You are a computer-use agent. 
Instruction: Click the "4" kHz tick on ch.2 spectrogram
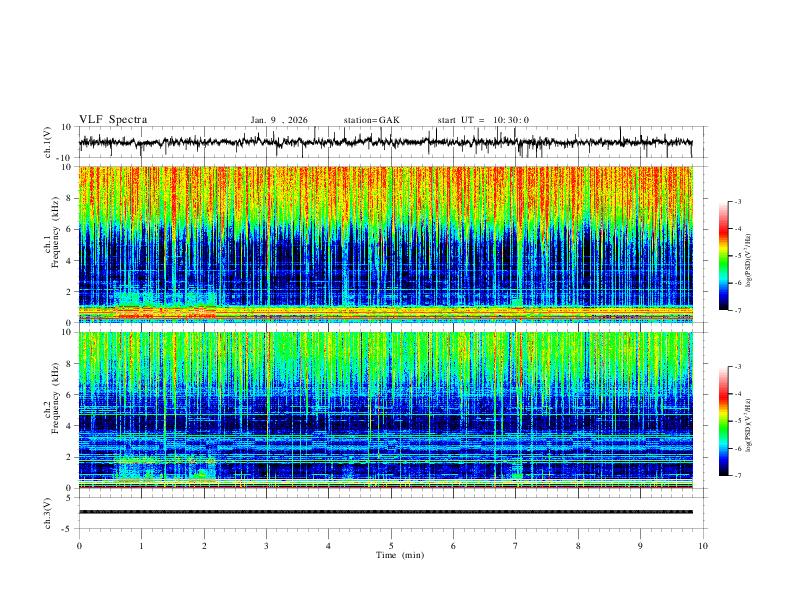click(69, 426)
